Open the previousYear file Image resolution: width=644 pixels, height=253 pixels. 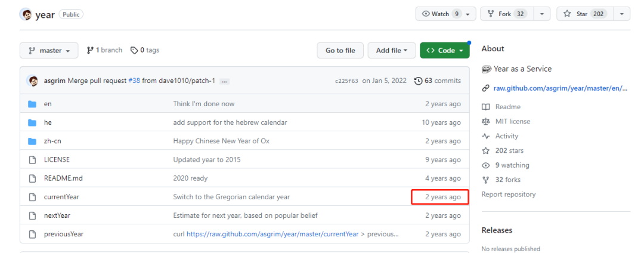64,234
